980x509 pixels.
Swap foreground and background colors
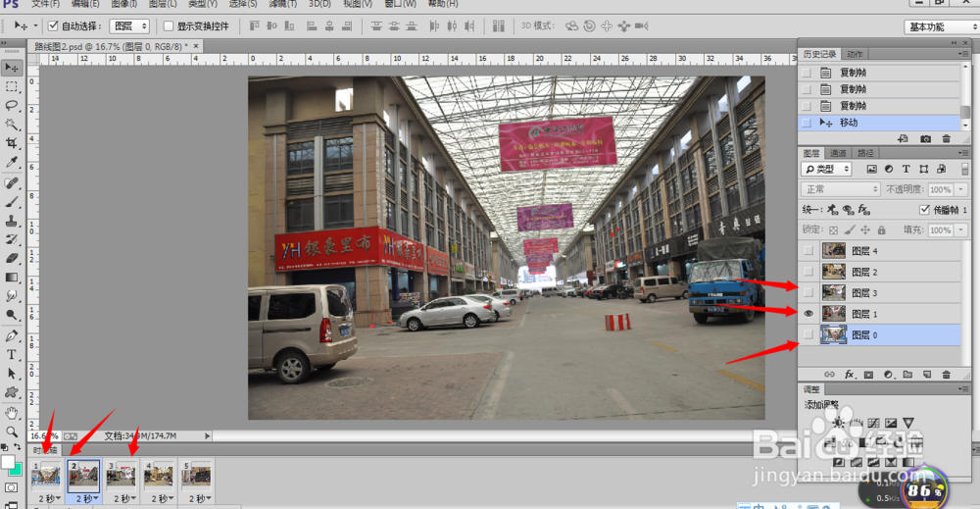coord(17,446)
